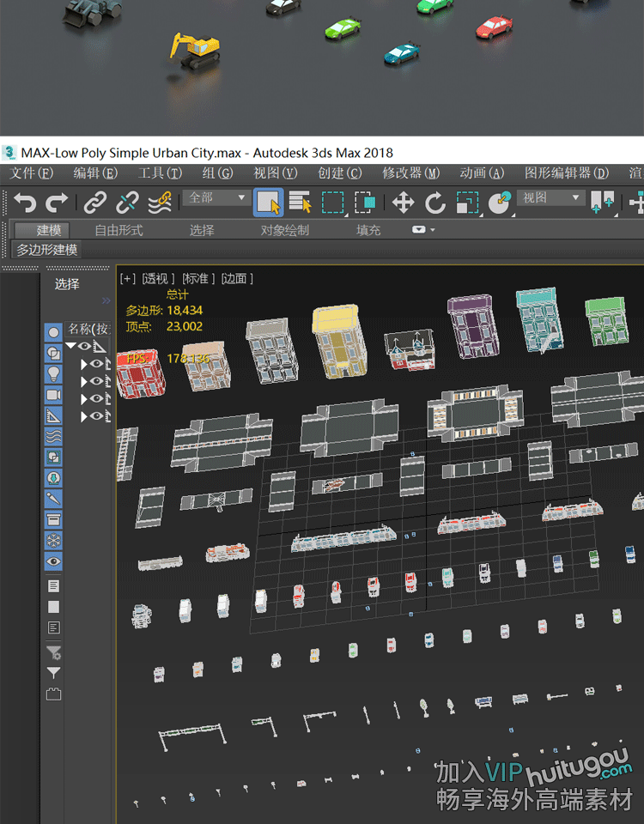Click the Select and Scale tool
This screenshot has height=824, width=644.
click(467, 203)
